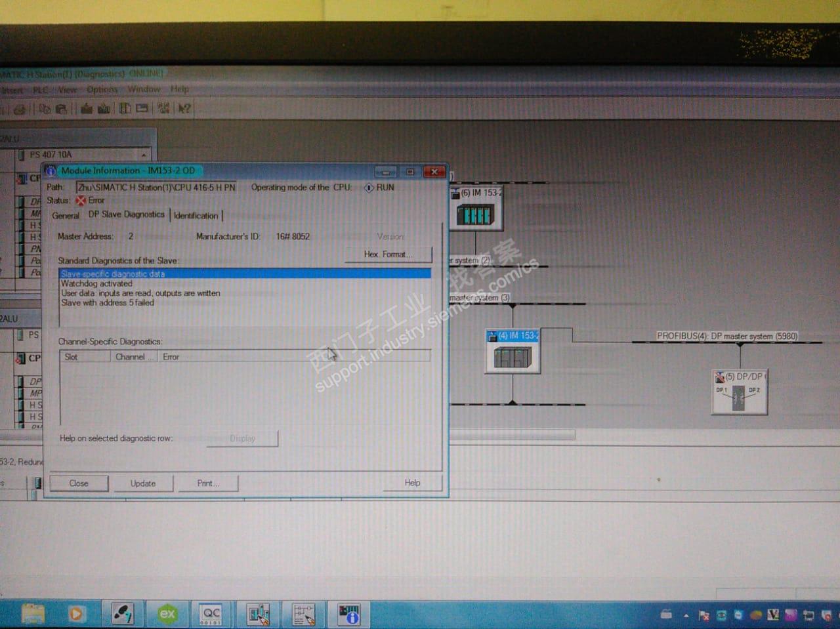The image size is (840, 629).
Task: Click the Hex. Format button
Action: coord(388,254)
